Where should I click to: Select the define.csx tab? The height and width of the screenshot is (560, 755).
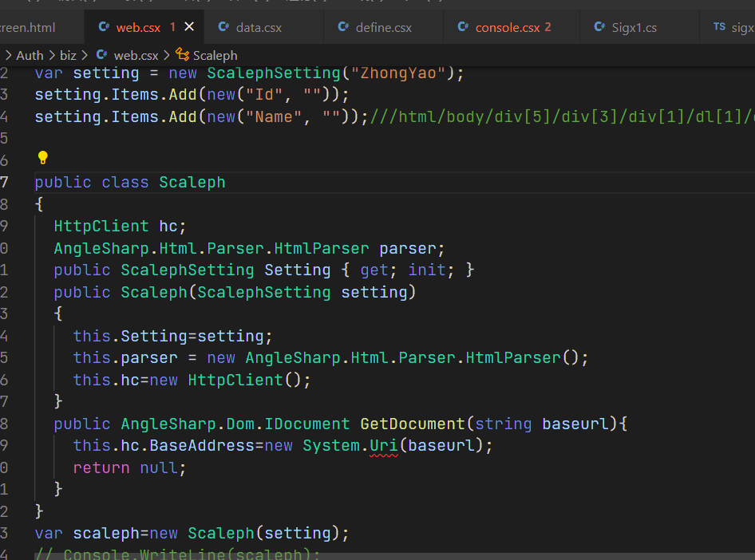pos(384,27)
